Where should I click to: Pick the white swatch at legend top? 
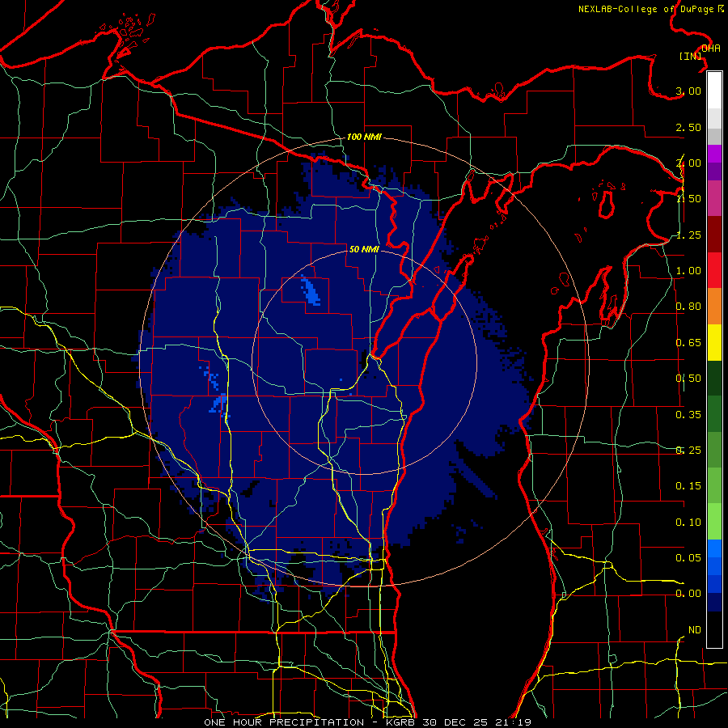click(714, 91)
